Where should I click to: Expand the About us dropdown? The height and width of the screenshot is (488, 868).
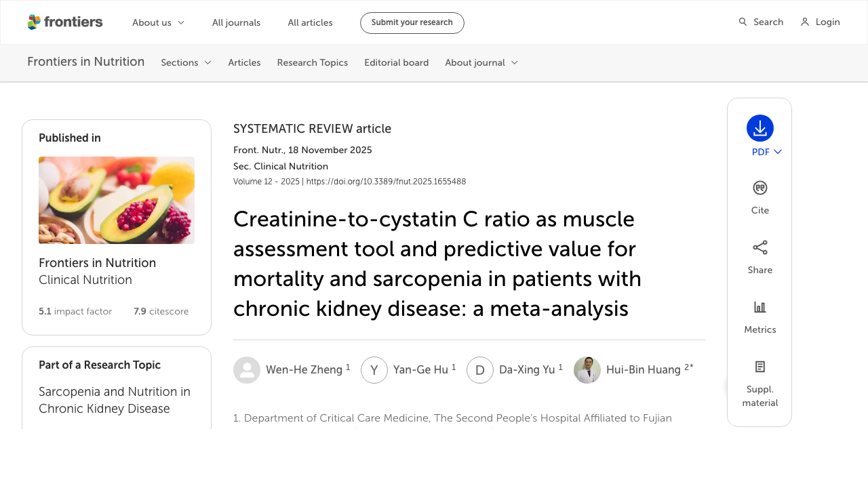point(159,22)
